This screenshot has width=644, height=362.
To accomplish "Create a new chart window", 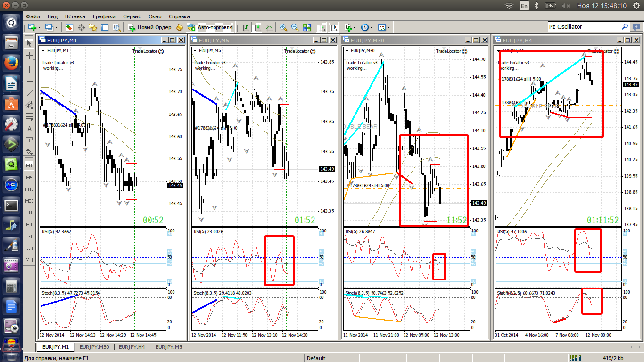I will pyautogui.click(x=32, y=27).
